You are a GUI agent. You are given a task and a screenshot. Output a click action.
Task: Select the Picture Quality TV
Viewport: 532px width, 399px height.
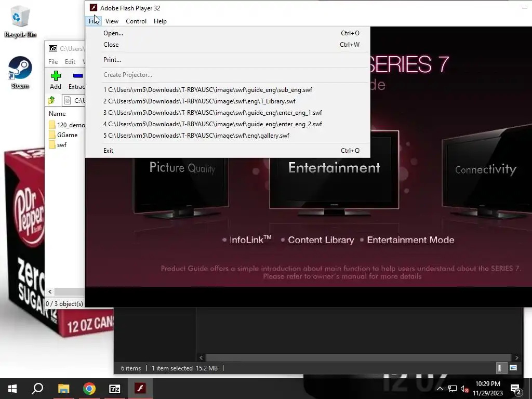click(x=181, y=187)
